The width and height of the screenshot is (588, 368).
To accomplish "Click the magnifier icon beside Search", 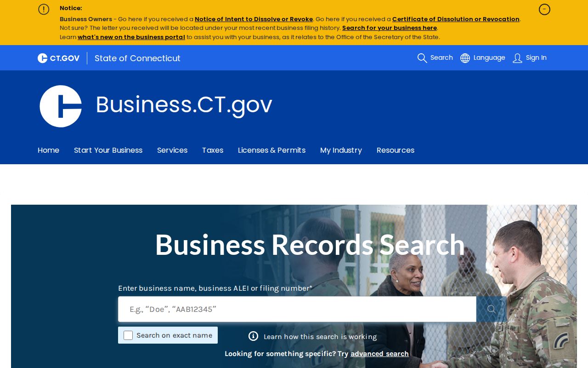I will pos(422,58).
